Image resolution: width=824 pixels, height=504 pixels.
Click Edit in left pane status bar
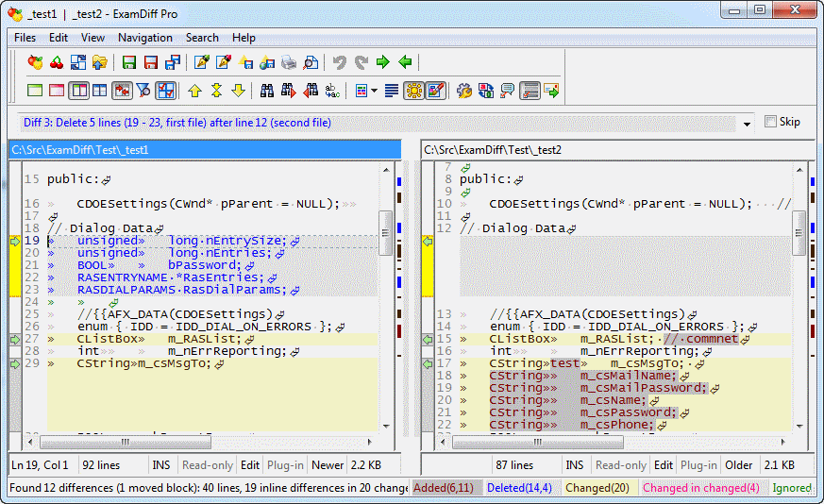pyautogui.click(x=249, y=465)
